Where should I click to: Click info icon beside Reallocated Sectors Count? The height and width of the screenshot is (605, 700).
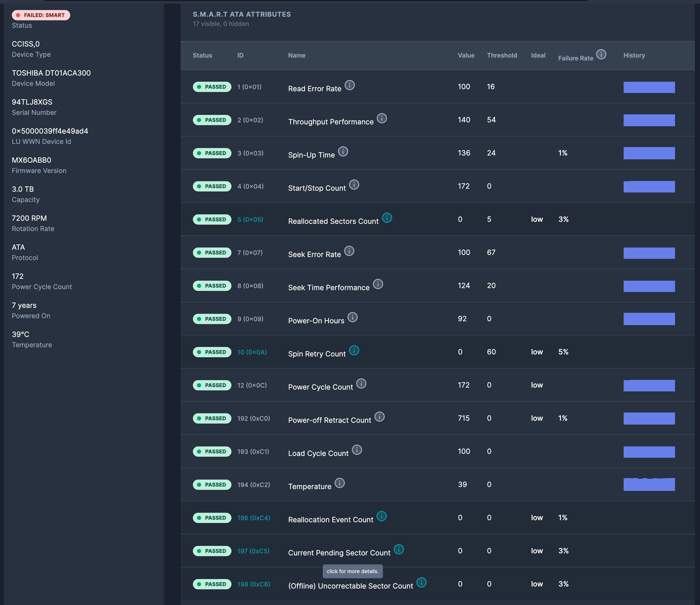[x=387, y=218]
